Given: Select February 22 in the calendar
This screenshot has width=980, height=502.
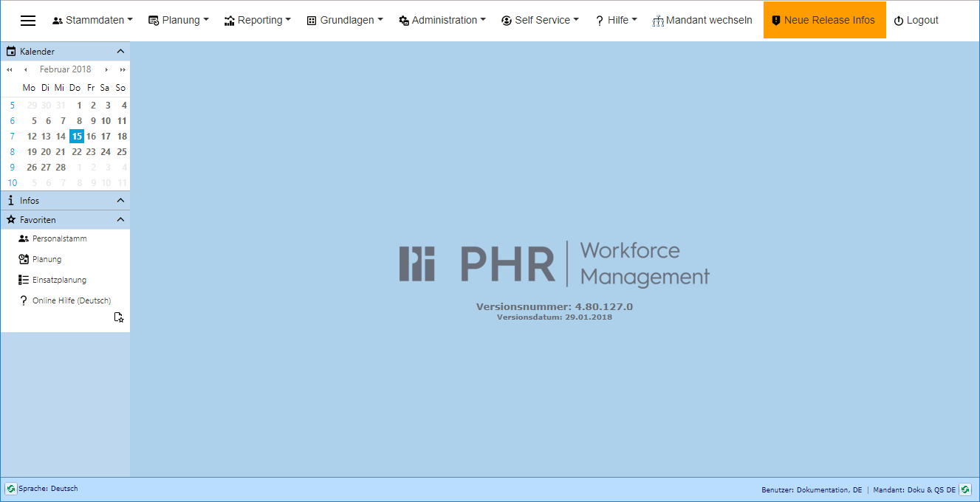Looking at the screenshot, I should coord(77,152).
